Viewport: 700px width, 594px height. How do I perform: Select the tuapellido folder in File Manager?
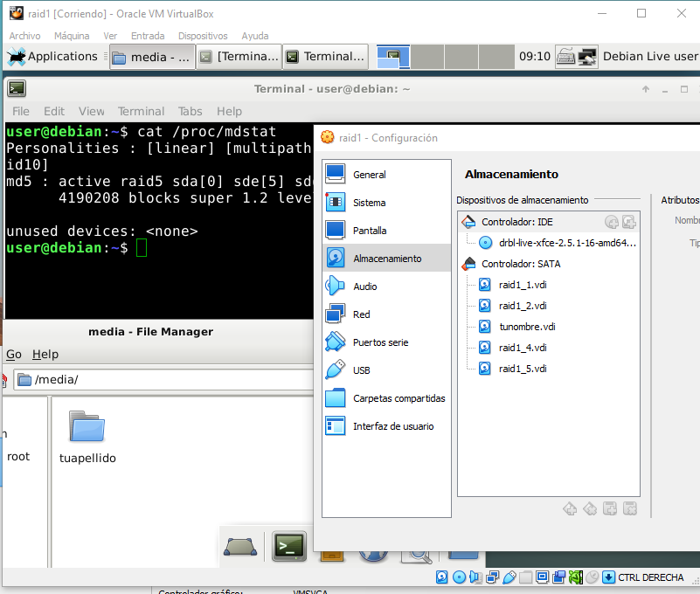click(87, 437)
